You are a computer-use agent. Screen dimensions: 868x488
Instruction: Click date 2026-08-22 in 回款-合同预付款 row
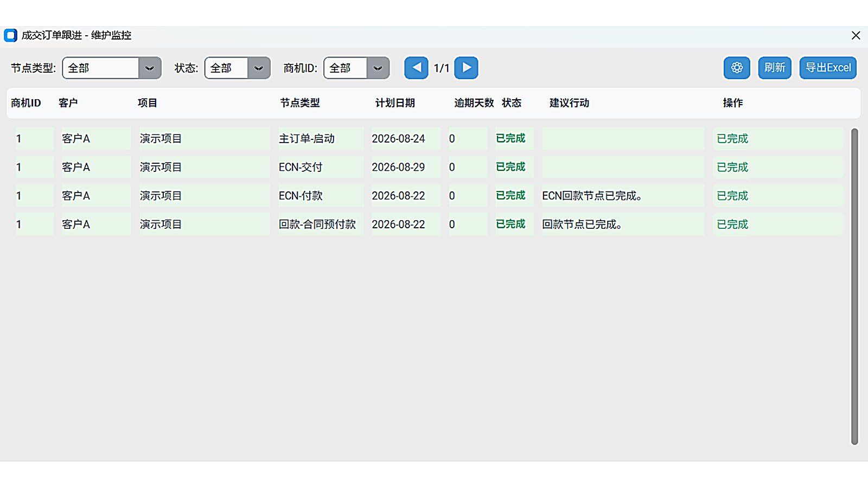click(398, 224)
